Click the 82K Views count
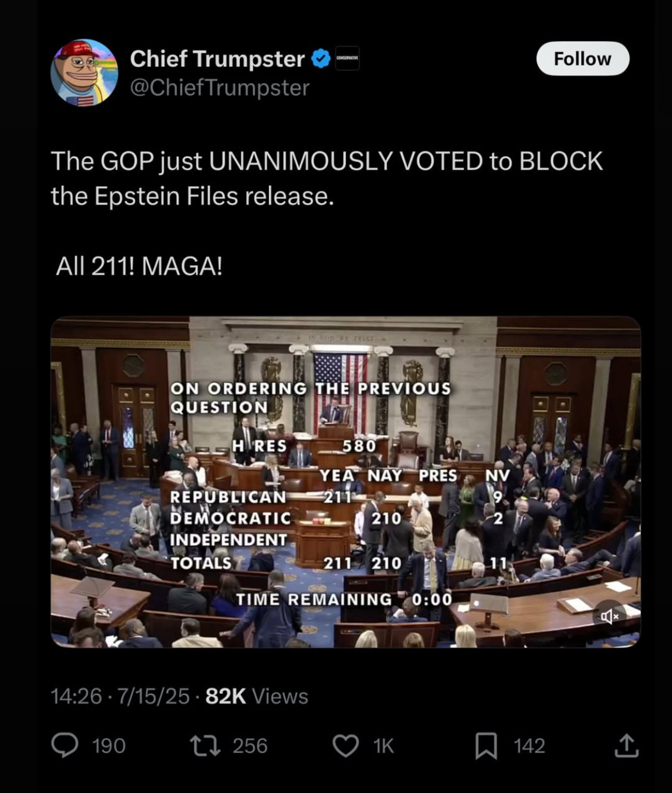The width and height of the screenshot is (672, 793). (257, 696)
